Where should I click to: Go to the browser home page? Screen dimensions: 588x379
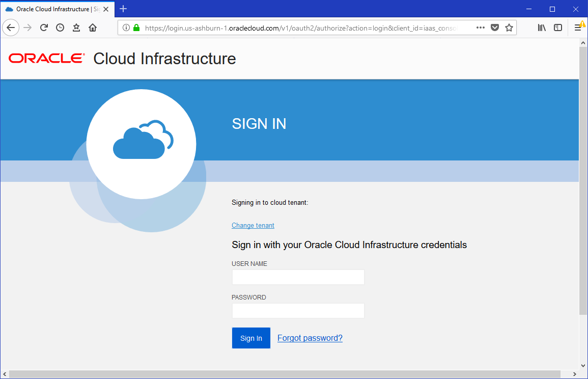coord(93,28)
